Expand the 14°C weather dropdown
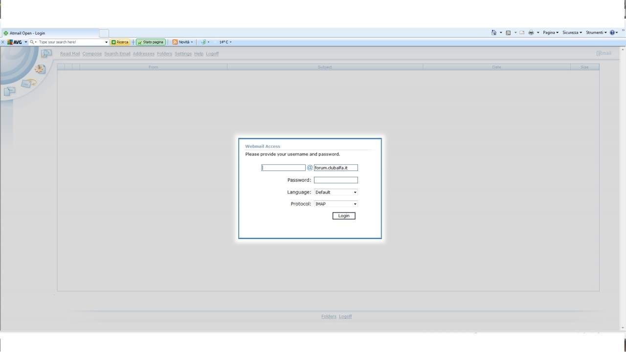The height and width of the screenshot is (364, 626). 230,42
